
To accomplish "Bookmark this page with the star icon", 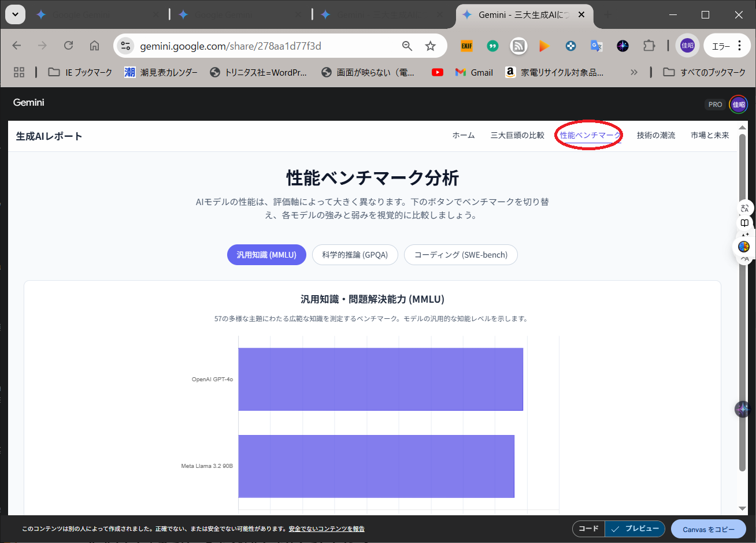I will pyautogui.click(x=431, y=46).
